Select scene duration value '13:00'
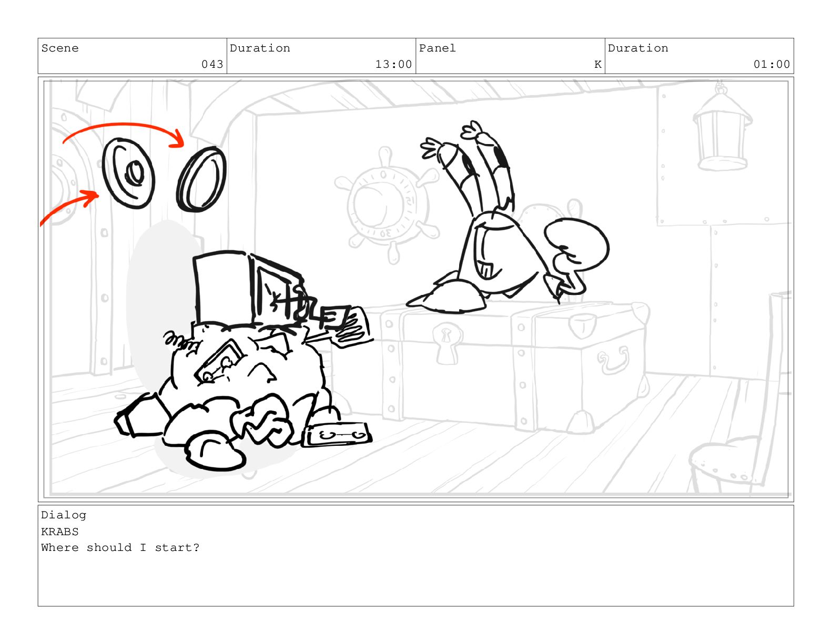This screenshot has height=644, width=832. point(393,64)
